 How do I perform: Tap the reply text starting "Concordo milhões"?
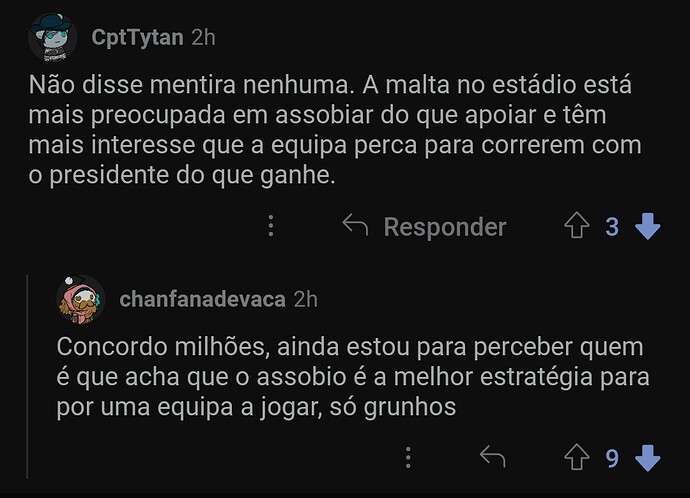pos(352,378)
